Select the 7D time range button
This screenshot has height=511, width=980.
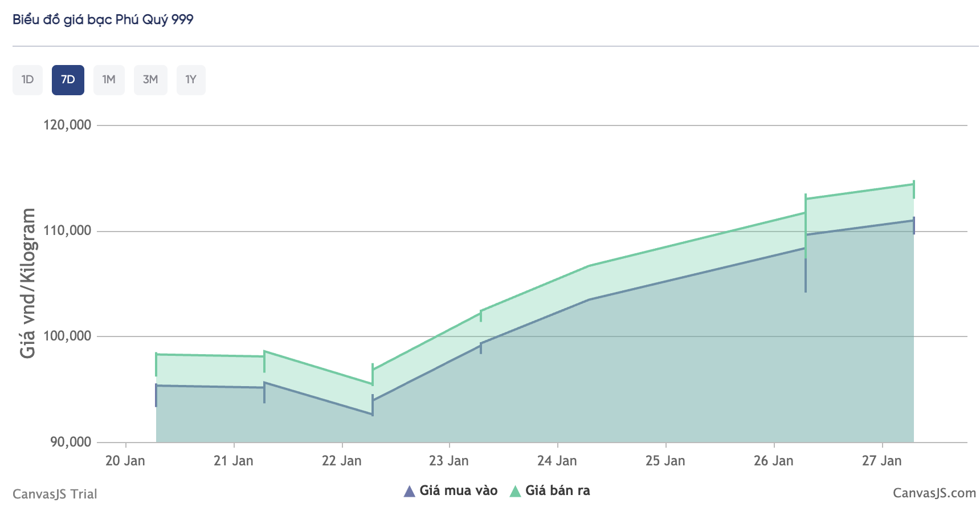click(68, 80)
